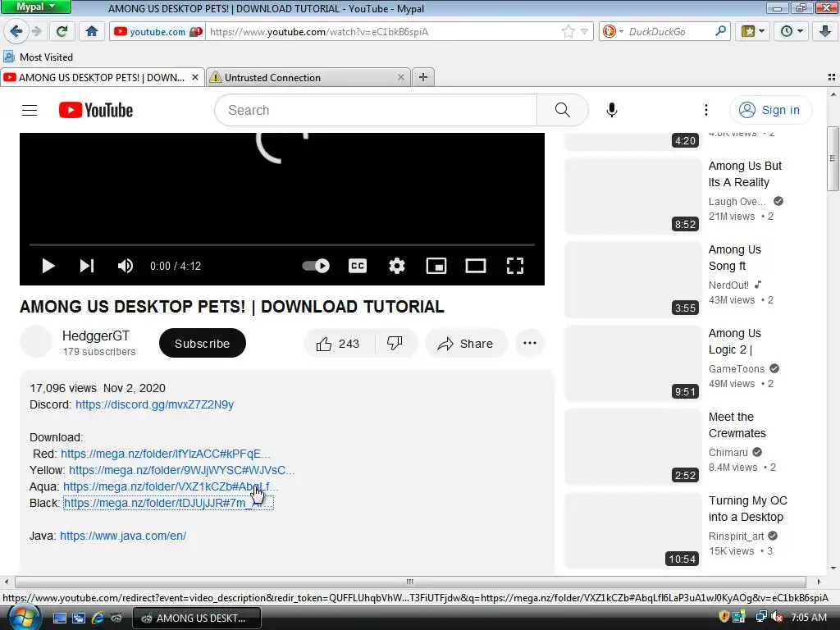The width and height of the screenshot is (840, 630).
Task: Open the Red mega.nz download link
Action: point(166,454)
